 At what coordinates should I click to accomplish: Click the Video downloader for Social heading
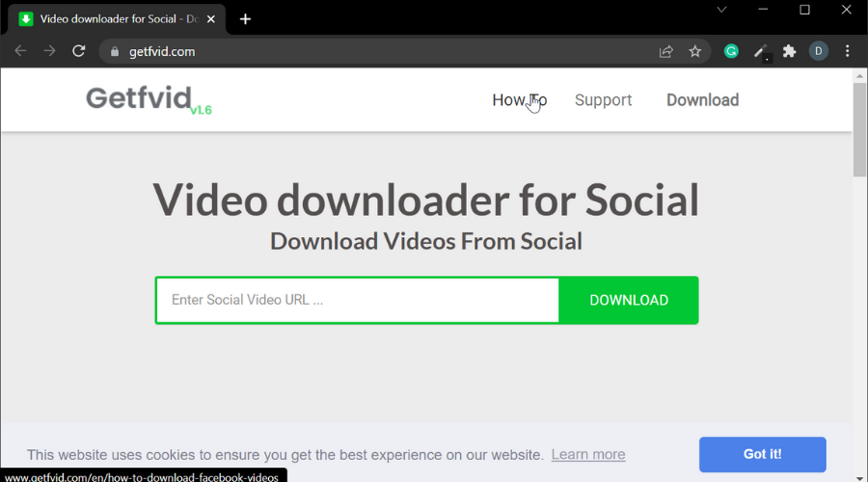[x=425, y=200]
